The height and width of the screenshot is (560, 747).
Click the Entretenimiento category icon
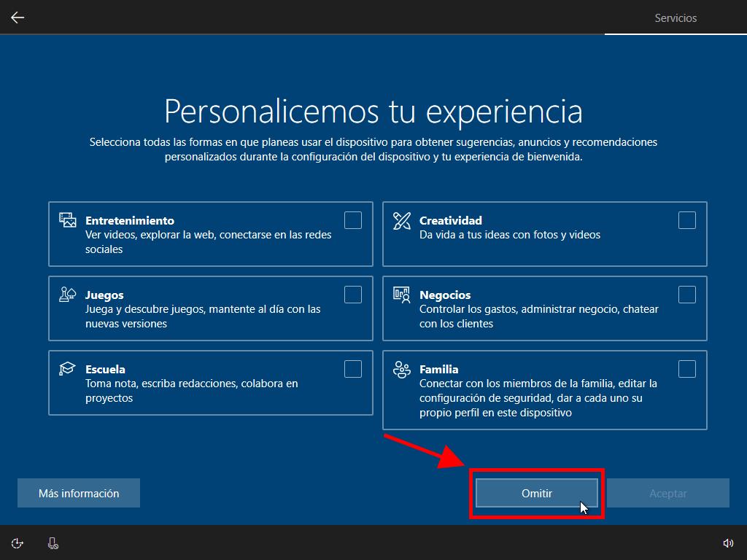click(67, 220)
